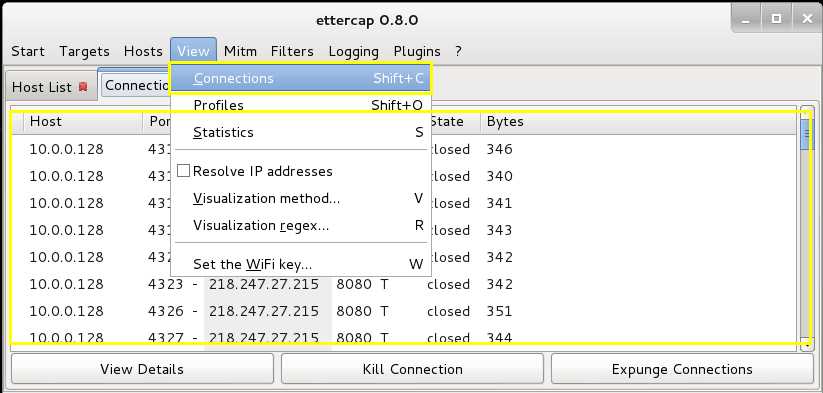The image size is (823, 393).
Task: Enable Resolve IP addresses checkbox
Action: [x=183, y=171]
